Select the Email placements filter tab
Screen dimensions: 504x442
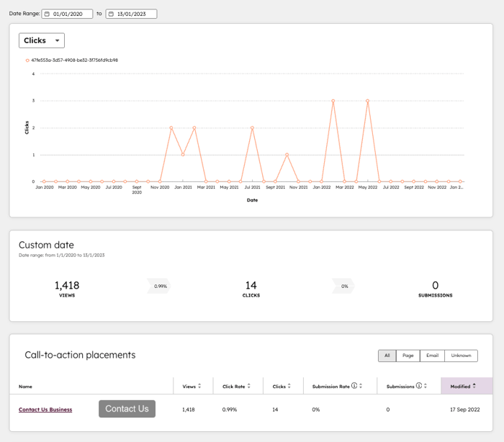432,356
